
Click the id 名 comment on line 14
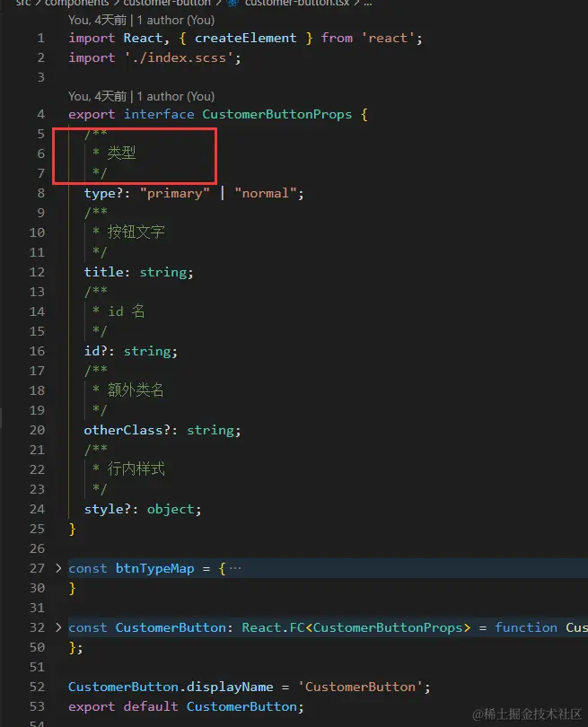pyautogui.click(x=127, y=311)
